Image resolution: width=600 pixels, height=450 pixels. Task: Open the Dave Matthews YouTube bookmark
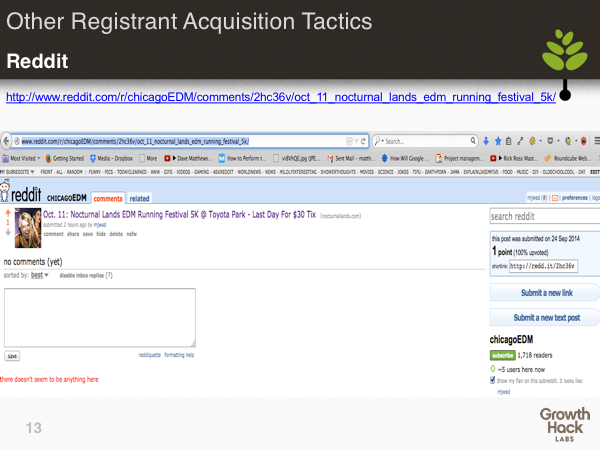[x=188, y=158]
